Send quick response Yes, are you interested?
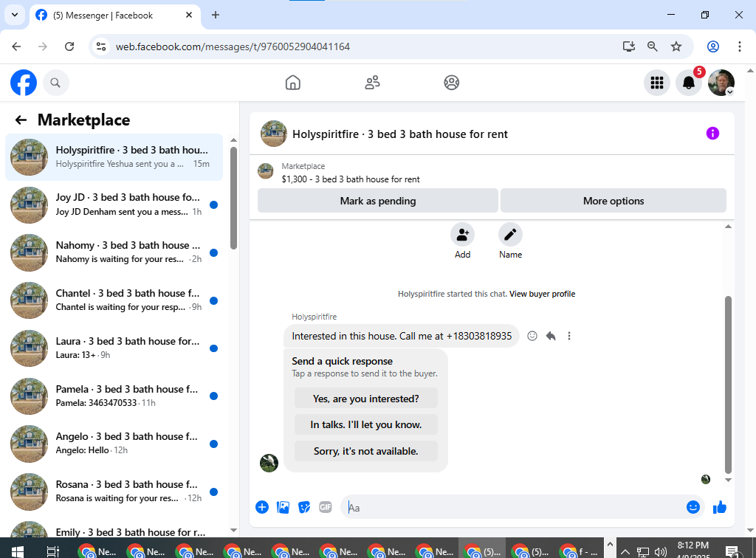Viewport: 756px width, 558px height. (x=366, y=399)
